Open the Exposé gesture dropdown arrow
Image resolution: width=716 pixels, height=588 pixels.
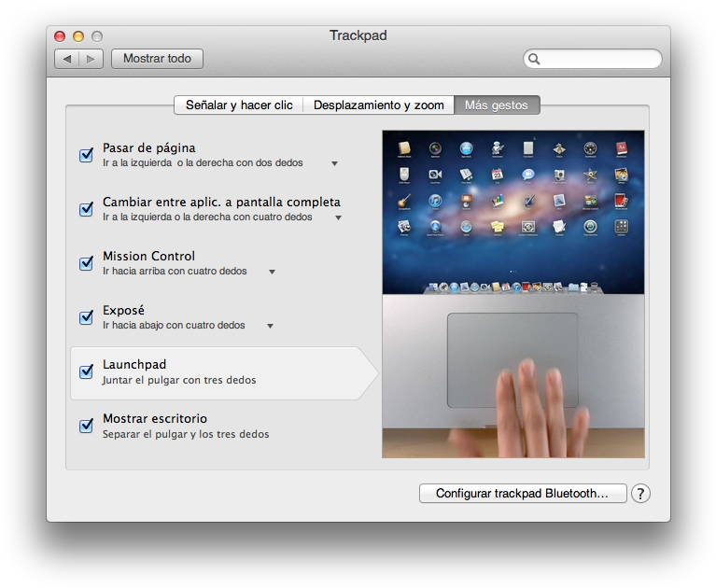(x=270, y=327)
